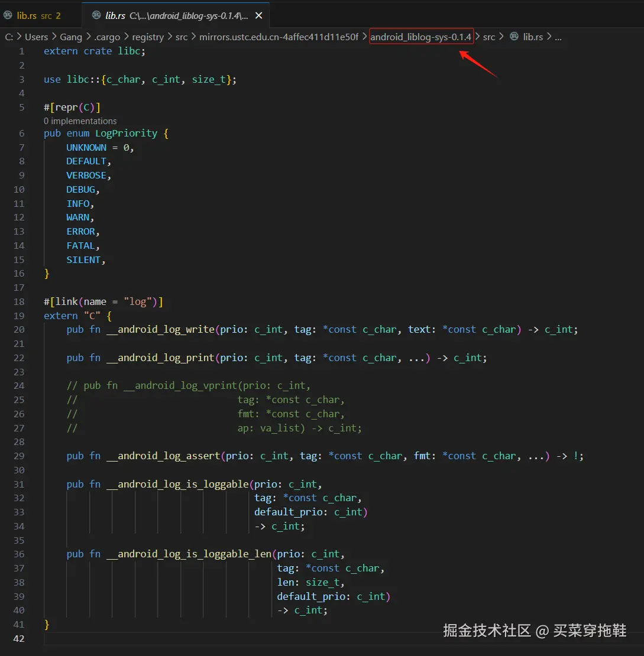Click the SILENT enum variant
Screen dimensions: 644x656
(x=83, y=260)
